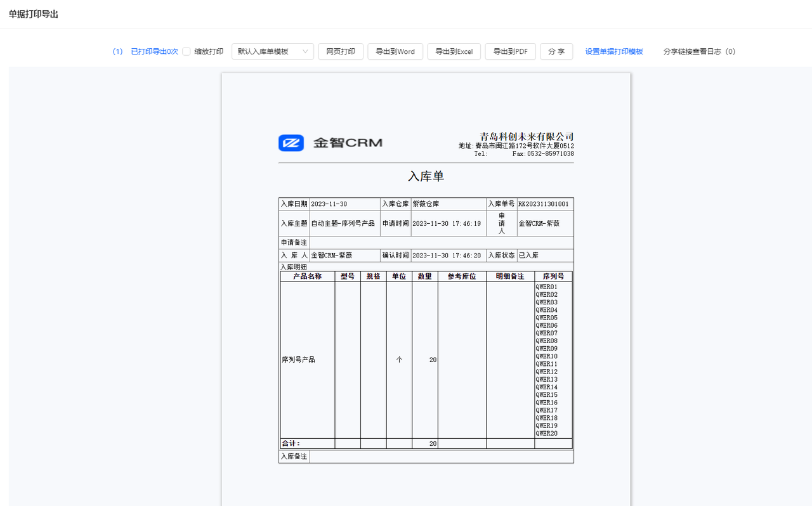Viewport: 812px width, 506px height.
Task: Click serial number QWER10
Action: tap(547, 356)
